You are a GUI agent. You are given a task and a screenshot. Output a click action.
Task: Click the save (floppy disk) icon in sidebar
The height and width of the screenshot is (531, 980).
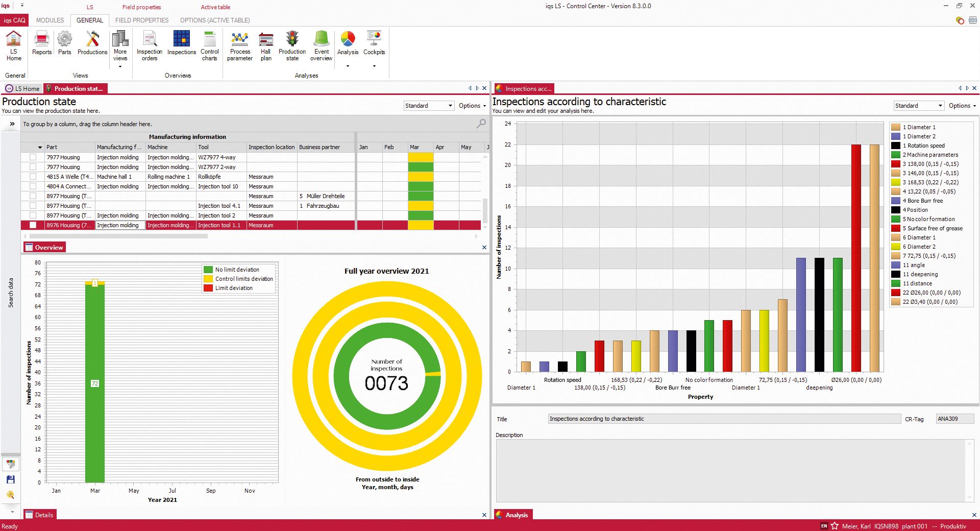pyautogui.click(x=10, y=479)
